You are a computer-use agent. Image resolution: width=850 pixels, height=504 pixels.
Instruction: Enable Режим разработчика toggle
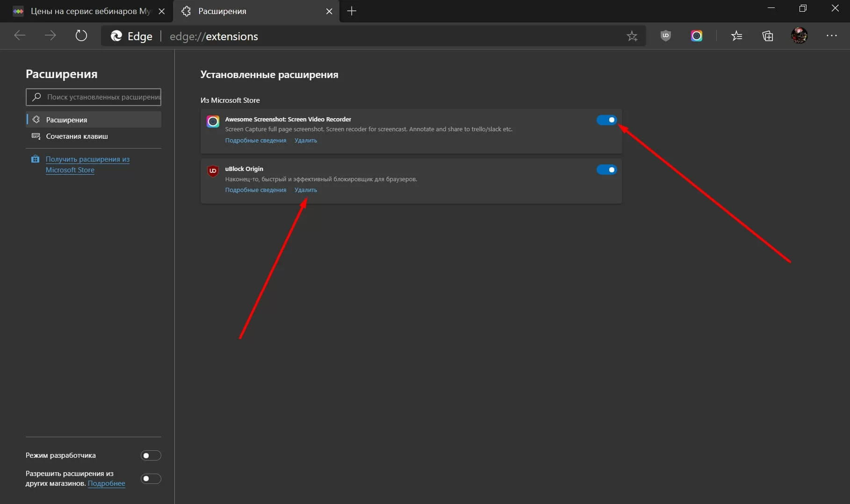pos(151,455)
